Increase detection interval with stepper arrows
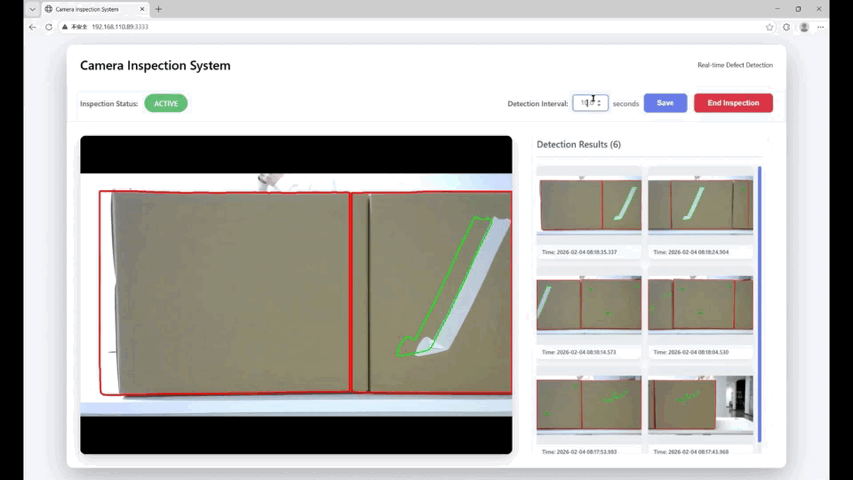This screenshot has width=853, height=480. [599, 103]
